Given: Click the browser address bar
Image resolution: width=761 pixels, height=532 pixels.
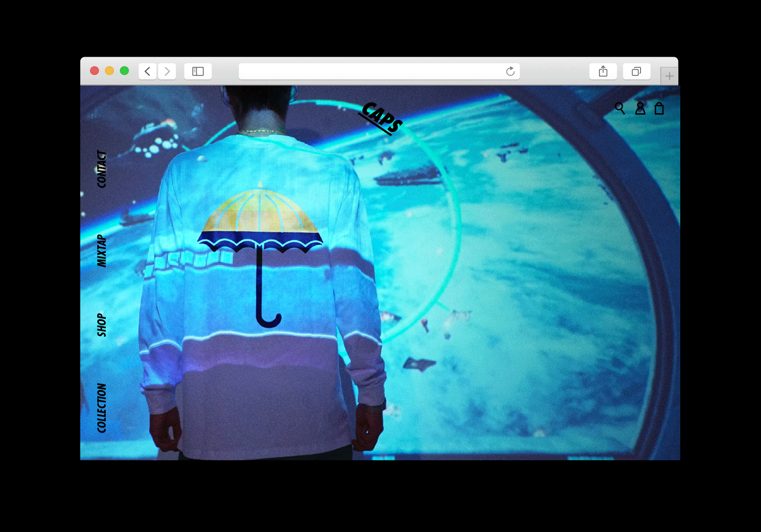Looking at the screenshot, I should click(x=379, y=71).
